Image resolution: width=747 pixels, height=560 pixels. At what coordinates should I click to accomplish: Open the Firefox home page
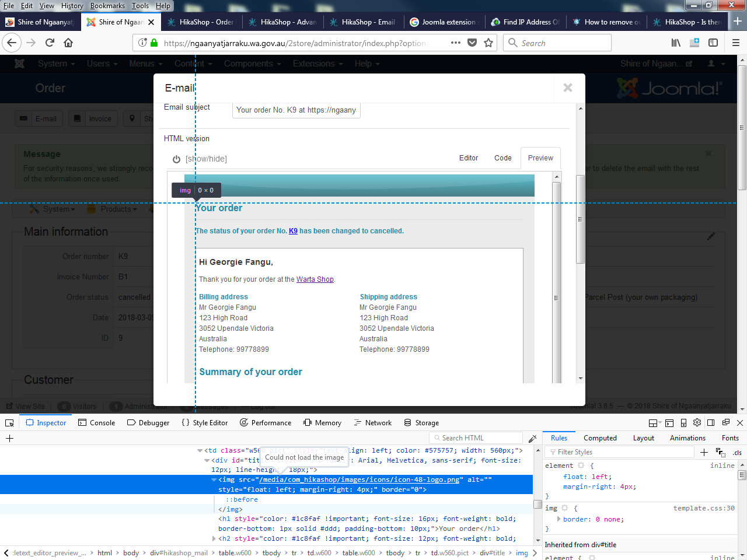point(68,43)
